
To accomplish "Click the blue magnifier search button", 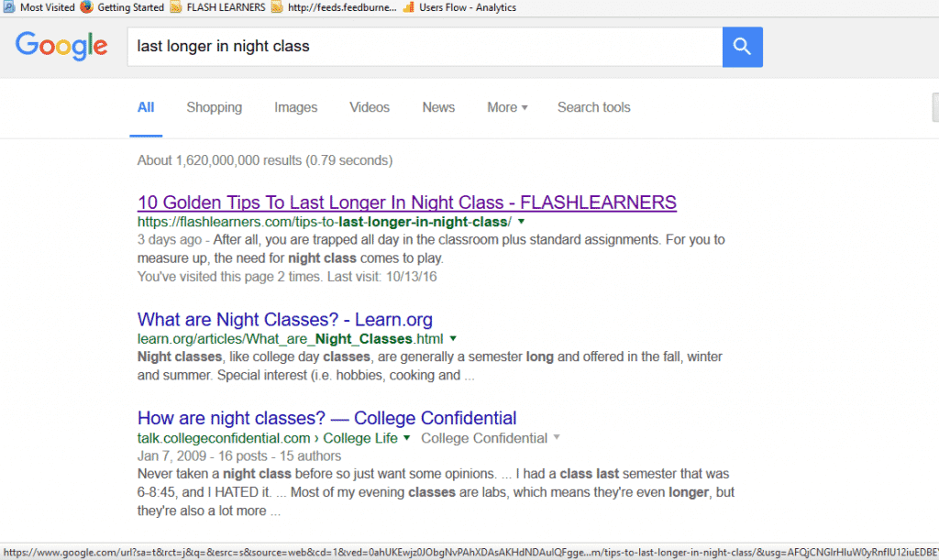I will [742, 47].
